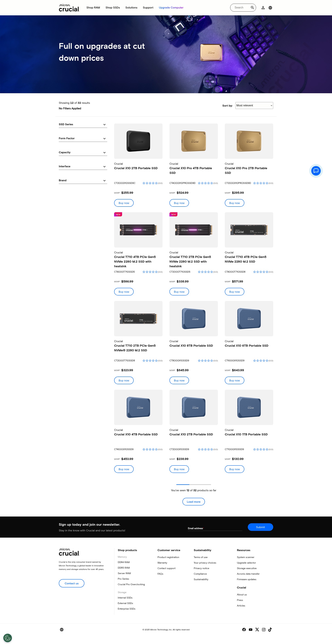Open Warranty footer link

(x=162, y=563)
